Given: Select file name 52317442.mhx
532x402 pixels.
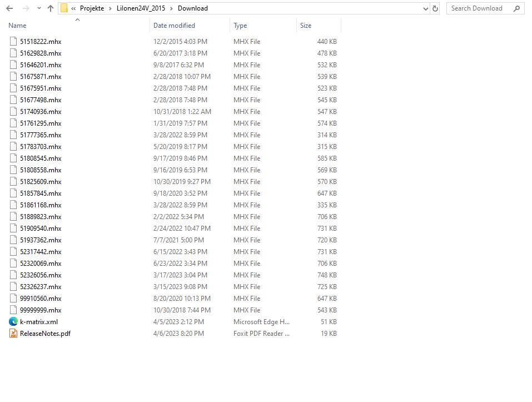Looking at the screenshot, I should pyautogui.click(x=41, y=252).
